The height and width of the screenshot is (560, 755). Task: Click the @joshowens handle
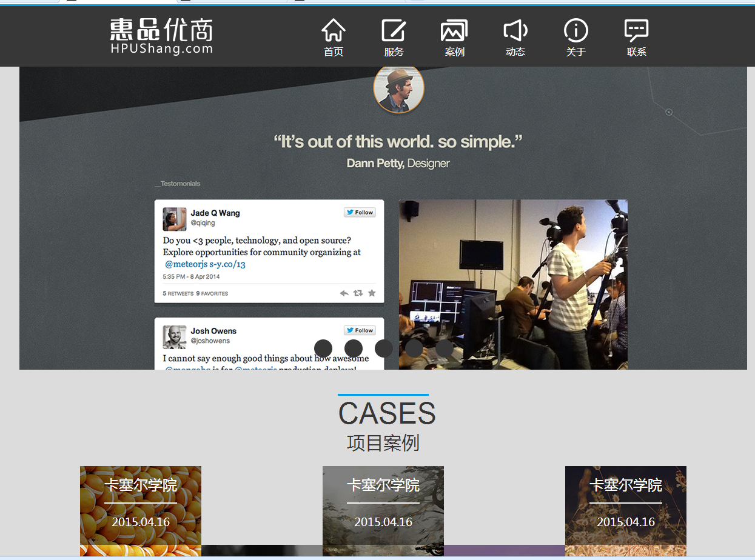[x=210, y=341]
